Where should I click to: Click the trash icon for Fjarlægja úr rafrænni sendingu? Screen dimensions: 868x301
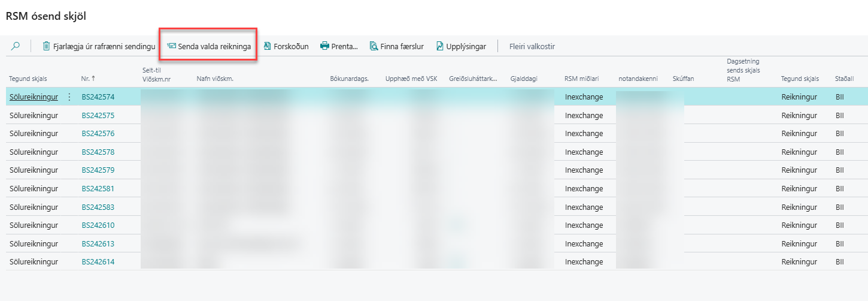(x=46, y=46)
